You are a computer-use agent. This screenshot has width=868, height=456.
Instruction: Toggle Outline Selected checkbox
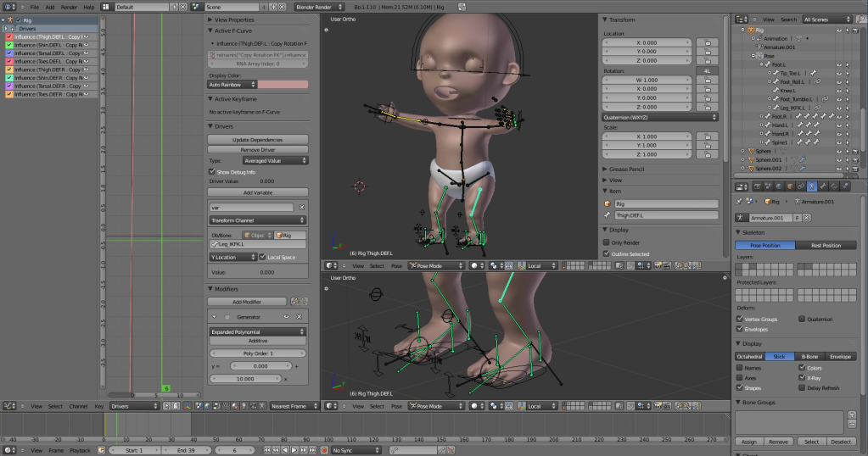[607, 253]
